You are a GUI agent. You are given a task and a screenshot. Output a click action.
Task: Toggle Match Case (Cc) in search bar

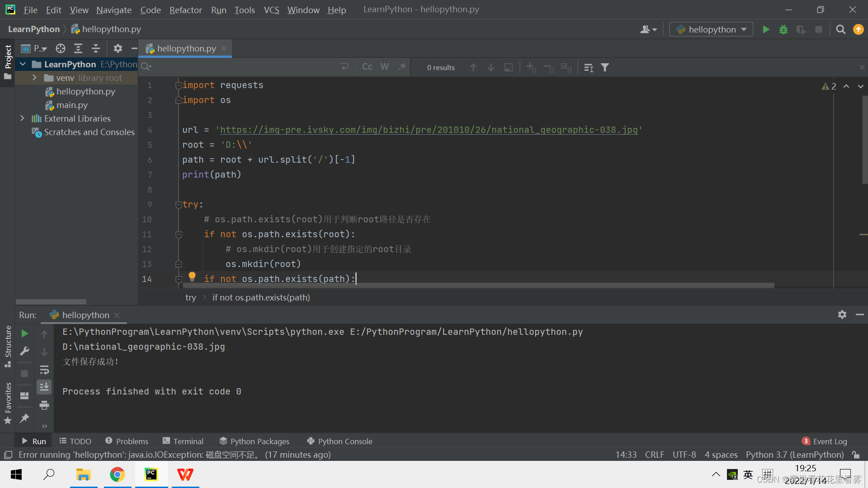tap(367, 67)
